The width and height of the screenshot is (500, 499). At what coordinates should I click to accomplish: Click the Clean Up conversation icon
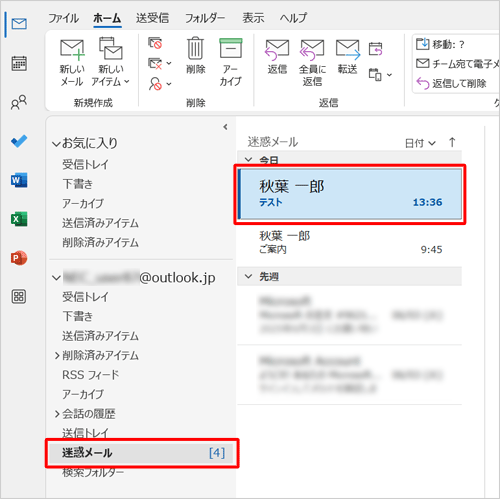155,63
